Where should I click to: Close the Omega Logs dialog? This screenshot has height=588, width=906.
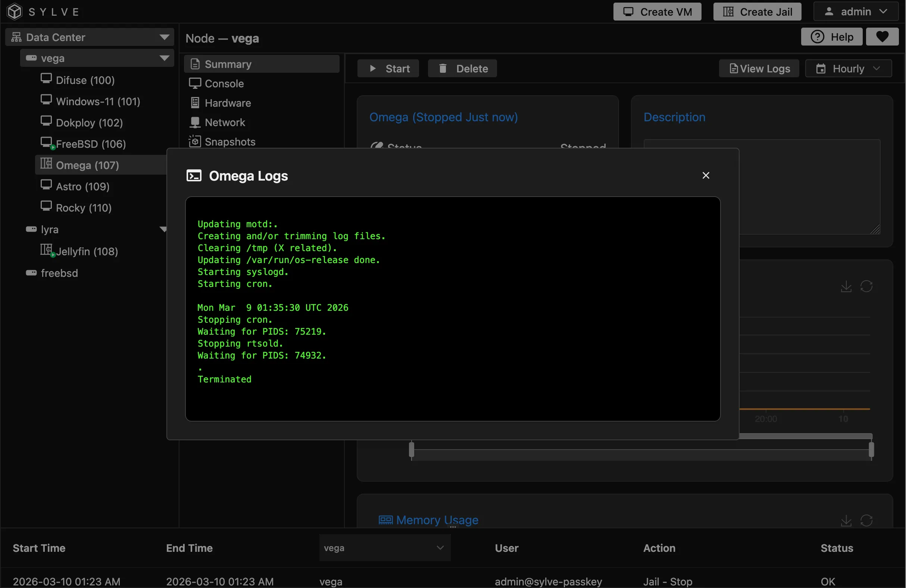(706, 175)
